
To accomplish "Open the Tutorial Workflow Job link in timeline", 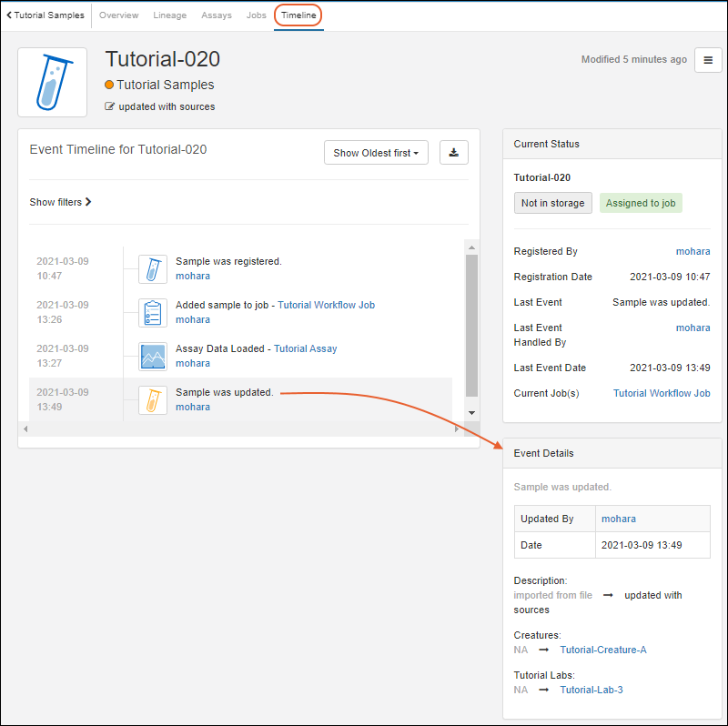I will click(326, 305).
